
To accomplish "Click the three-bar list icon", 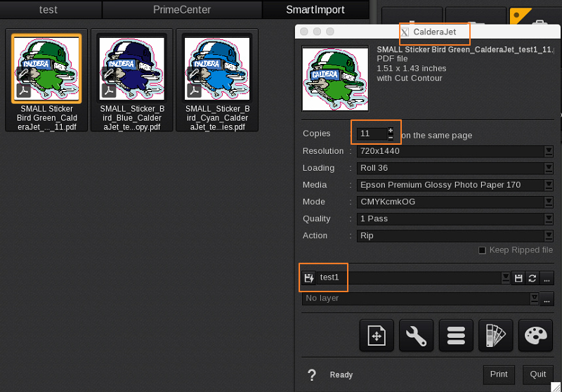I will point(456,336).
